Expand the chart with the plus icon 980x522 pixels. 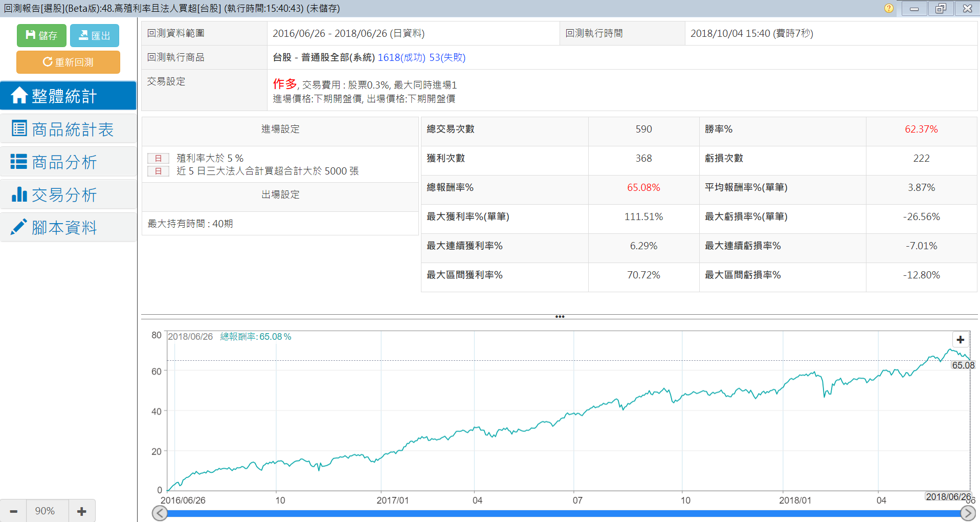[x=960, y=340]
